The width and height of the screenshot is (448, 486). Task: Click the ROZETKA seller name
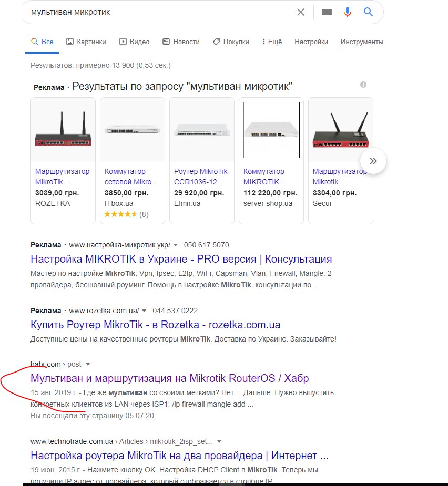53,204
